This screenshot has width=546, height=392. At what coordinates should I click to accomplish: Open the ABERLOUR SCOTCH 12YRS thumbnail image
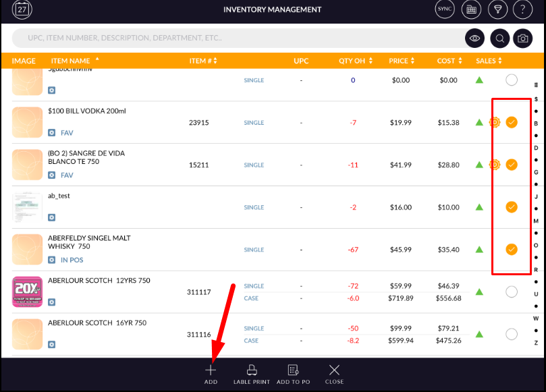(x=28, y=291)
